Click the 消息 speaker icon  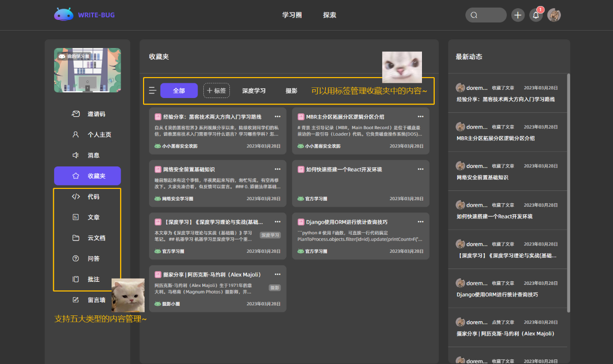coord(76,155)
